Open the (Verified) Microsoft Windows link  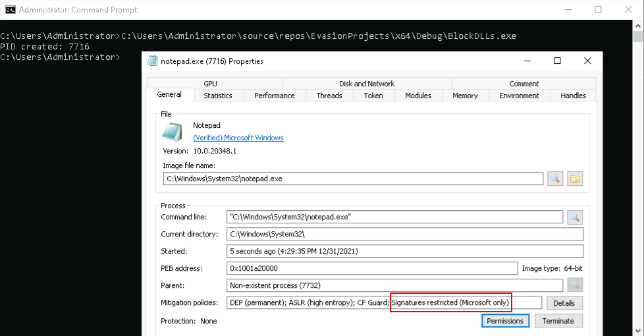click(x=238, y=138)
